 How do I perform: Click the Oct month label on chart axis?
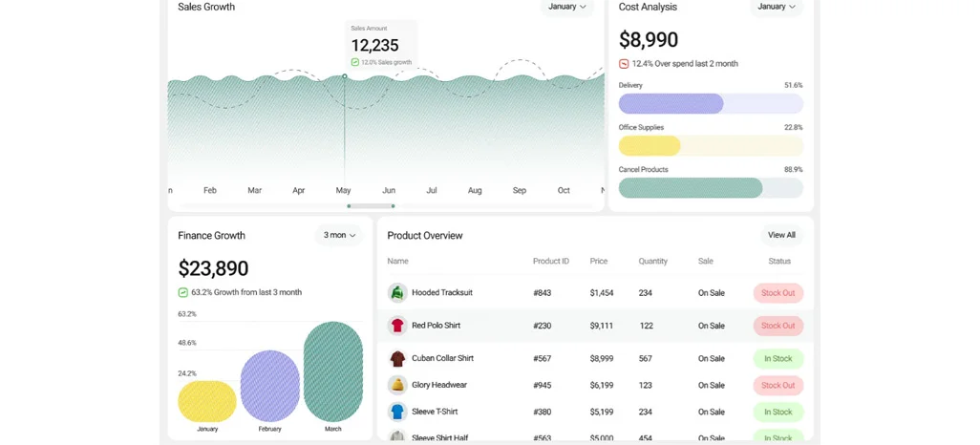564,191
